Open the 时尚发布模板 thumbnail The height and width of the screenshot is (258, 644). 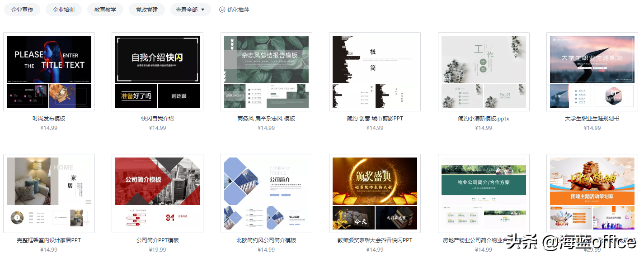(49, 72)
